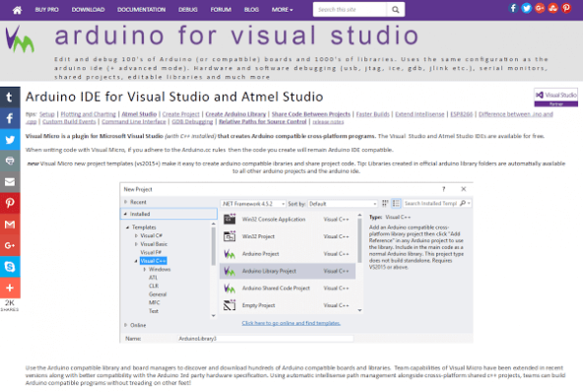Open the FORUM menu item

[221, 10]
